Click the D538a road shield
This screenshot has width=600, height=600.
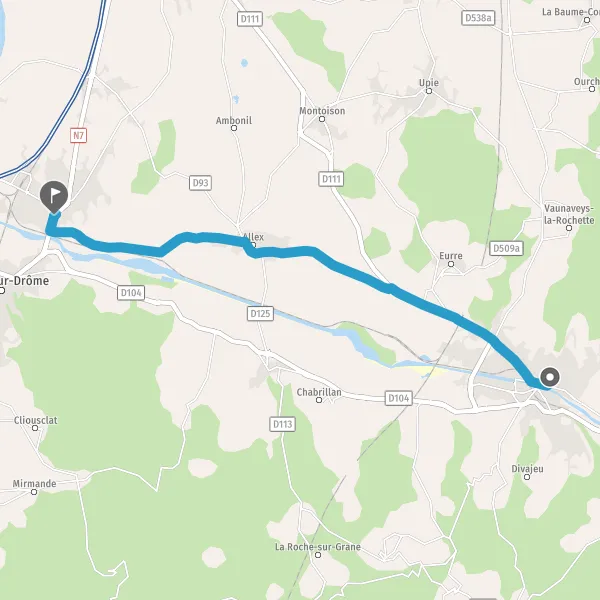point(478,18)
